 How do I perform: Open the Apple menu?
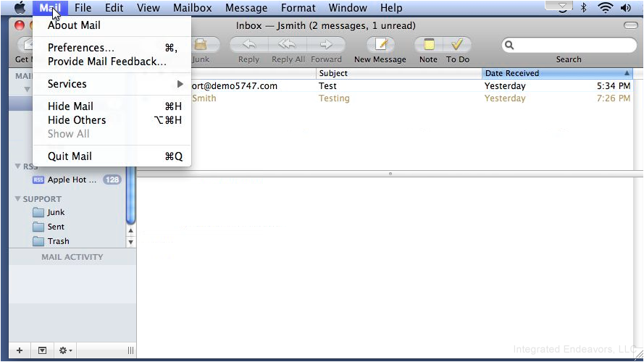(20, 7)
